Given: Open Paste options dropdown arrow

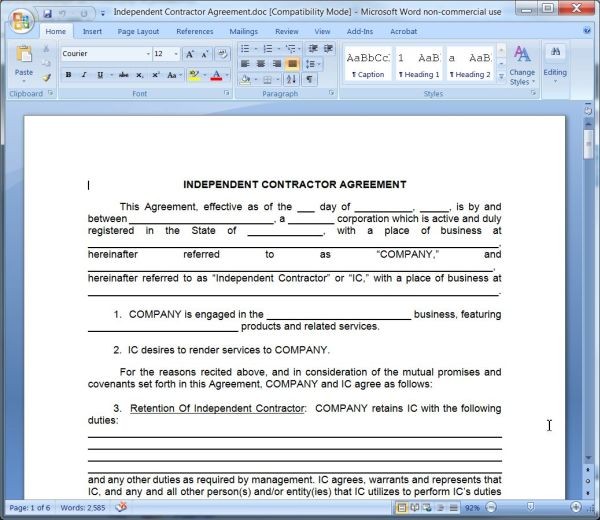Looking at the screenshot, I should point(24,81).
